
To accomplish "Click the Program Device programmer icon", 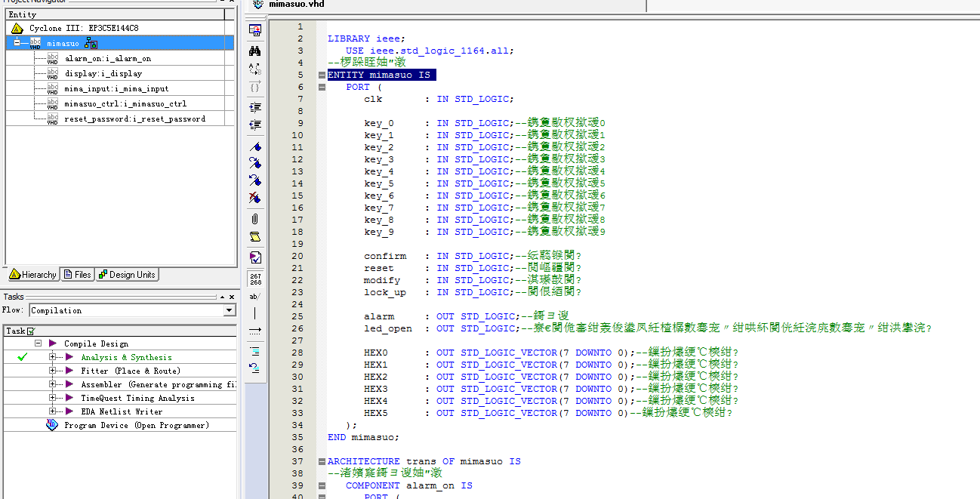I will [x=51, y=425].
